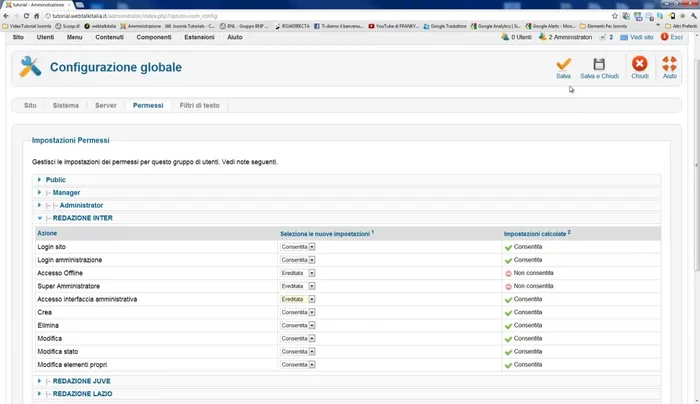Open the Contenuti menu
This screenshot has width=700, height=404.
point(109,37)
